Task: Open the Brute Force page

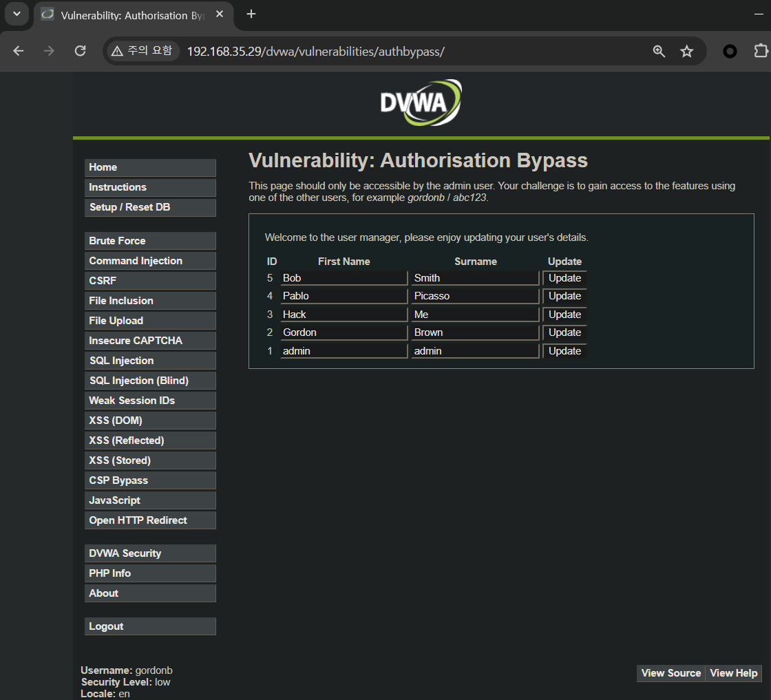Action: click(x=150, y=241)
